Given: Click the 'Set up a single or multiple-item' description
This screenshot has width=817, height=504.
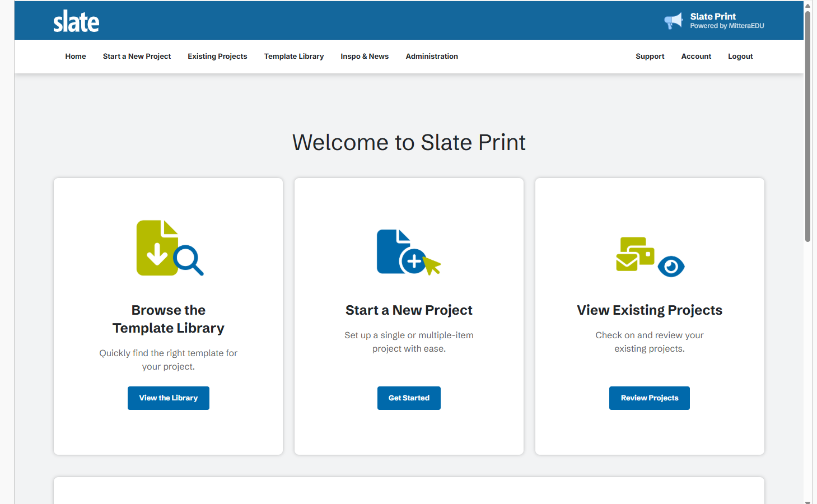Looking at the screenshot, I should coord(409,342).
